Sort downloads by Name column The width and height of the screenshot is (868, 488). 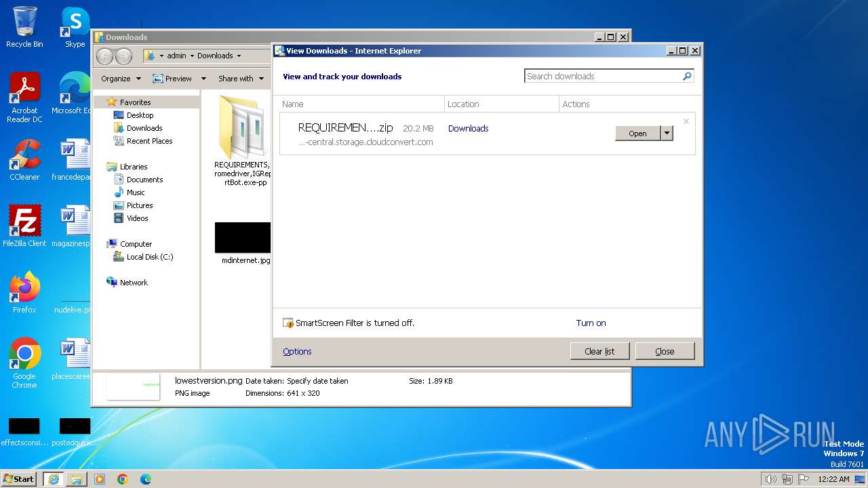click(x=362, y=104)
